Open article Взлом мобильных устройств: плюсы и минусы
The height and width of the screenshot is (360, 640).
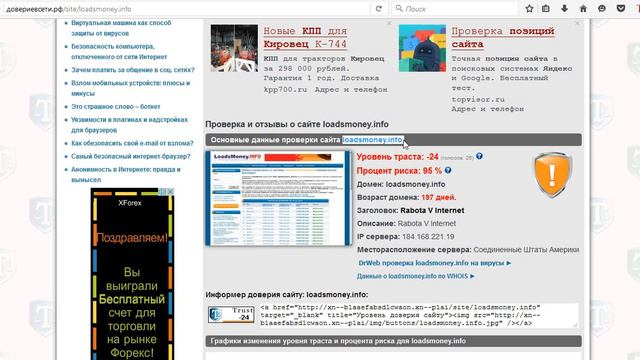tap(131, 88)
